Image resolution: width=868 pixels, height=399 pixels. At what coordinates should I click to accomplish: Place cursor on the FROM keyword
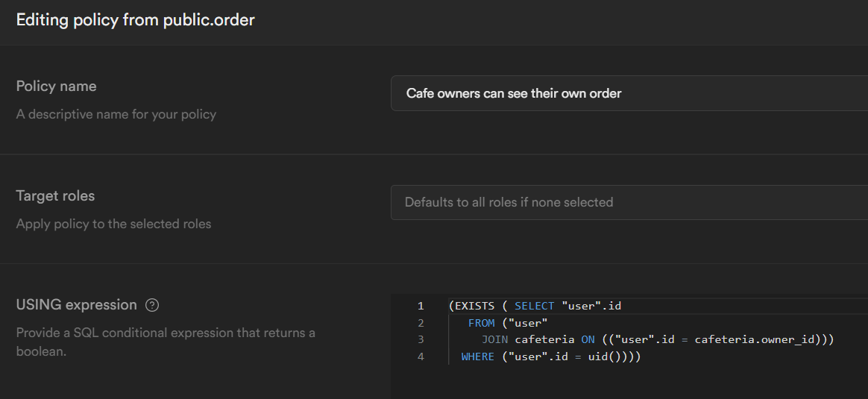tap(481, 323)
